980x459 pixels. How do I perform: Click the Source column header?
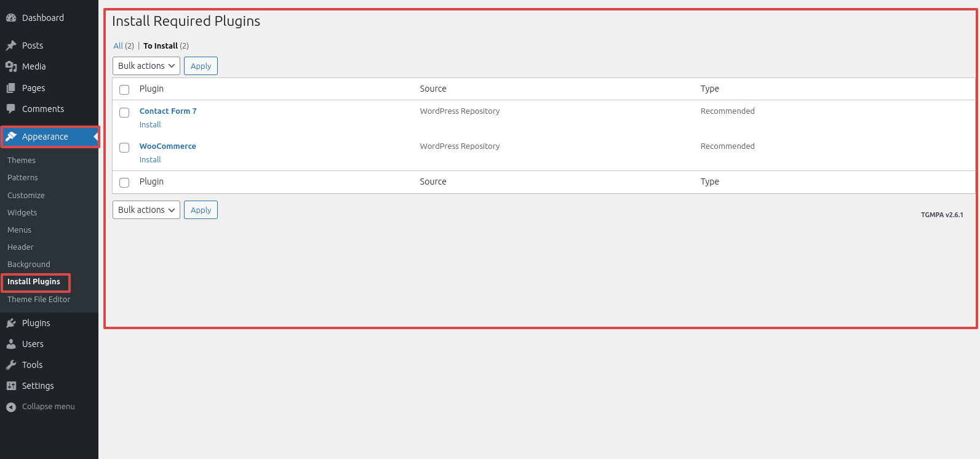click(433, 89)
